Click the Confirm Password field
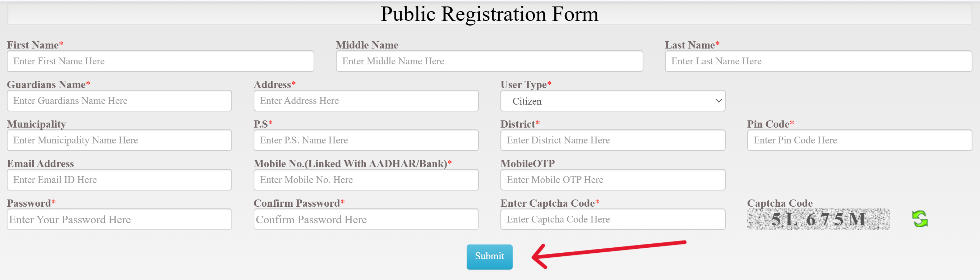Screen dimensions: 980x280 (x=366, y=219)
